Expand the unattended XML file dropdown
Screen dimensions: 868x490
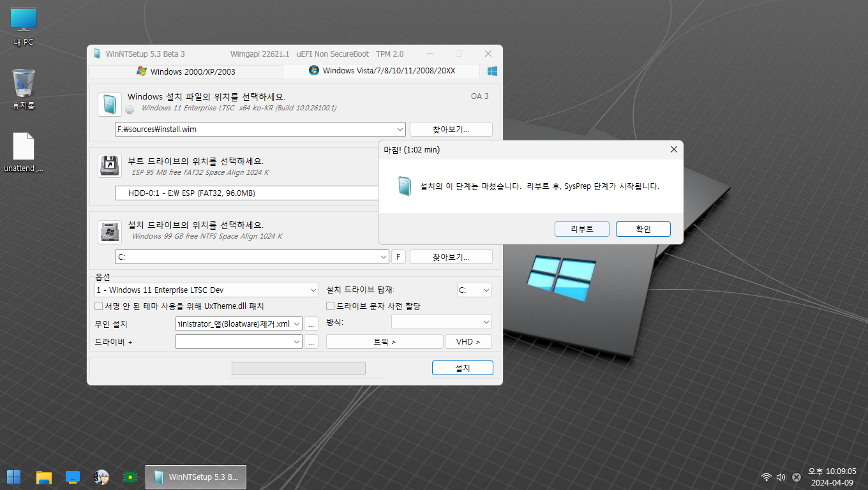point(297,324)
